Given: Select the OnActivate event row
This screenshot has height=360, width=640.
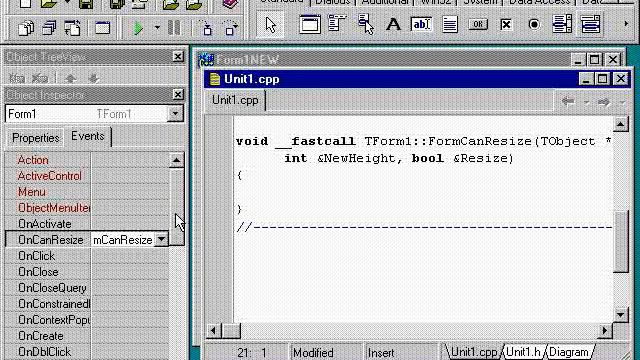Looking at the screenshot, I should tap(87, 224).
